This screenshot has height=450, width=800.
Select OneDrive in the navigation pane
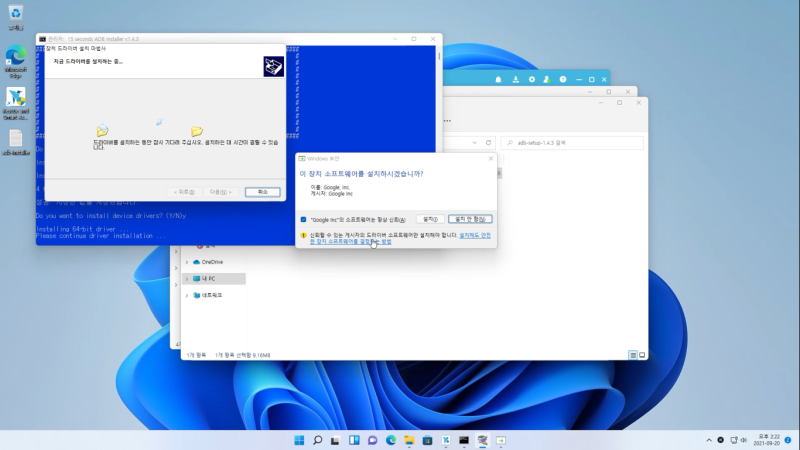point(212,262)
